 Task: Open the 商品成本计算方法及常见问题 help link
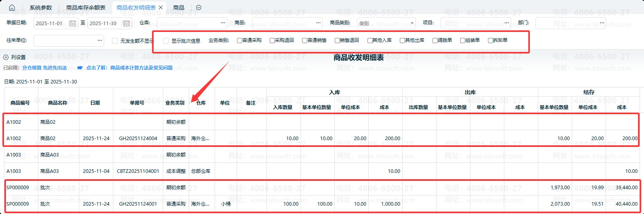coord(141,68)
